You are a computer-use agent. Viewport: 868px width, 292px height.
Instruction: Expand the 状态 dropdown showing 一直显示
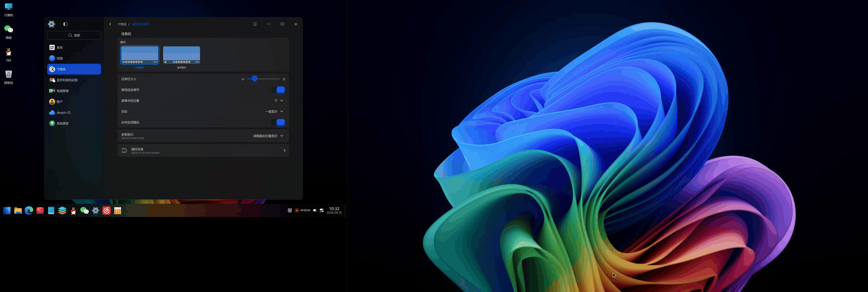tap(274, 112)
